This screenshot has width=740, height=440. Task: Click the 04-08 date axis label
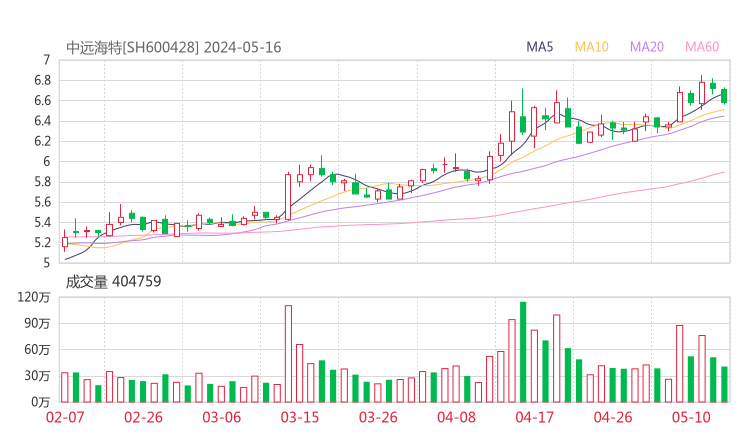tap(456, 417)
